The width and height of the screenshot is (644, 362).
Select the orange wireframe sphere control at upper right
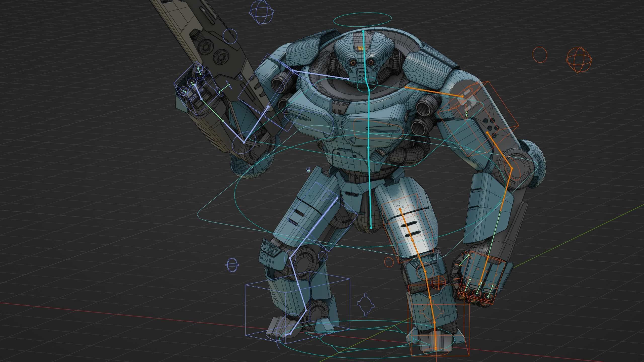point(579,60)
